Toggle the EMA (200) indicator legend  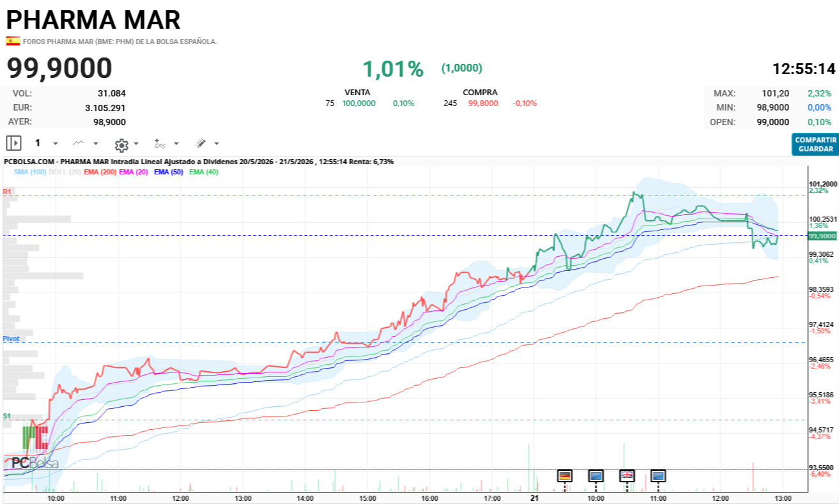(100, 172)
